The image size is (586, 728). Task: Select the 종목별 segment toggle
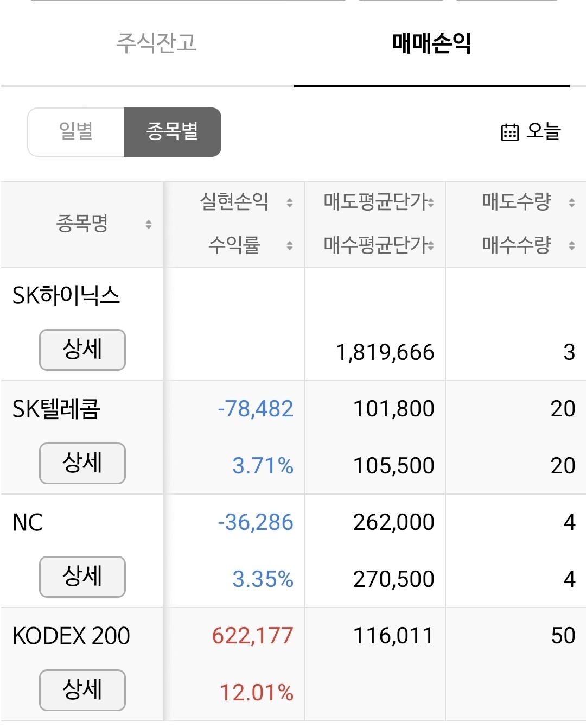point(173,132)
